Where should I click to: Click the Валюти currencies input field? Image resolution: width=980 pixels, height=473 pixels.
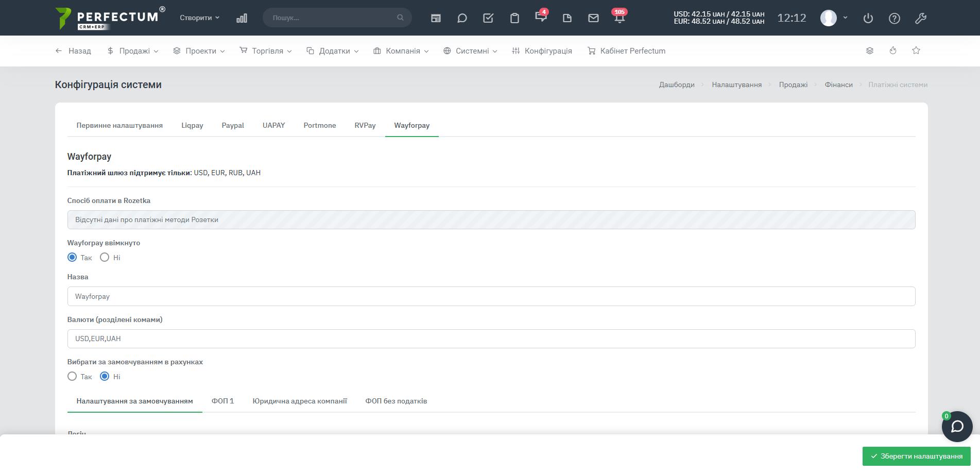(491, 339)
